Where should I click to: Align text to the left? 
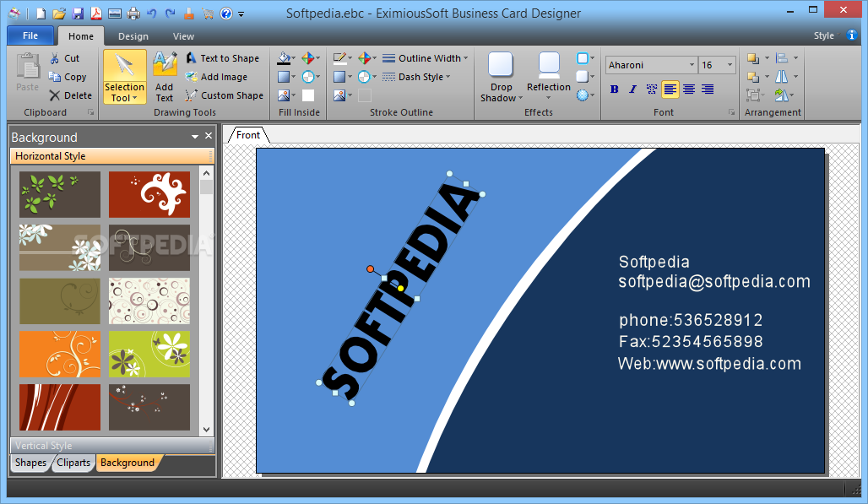click(670, 89)
